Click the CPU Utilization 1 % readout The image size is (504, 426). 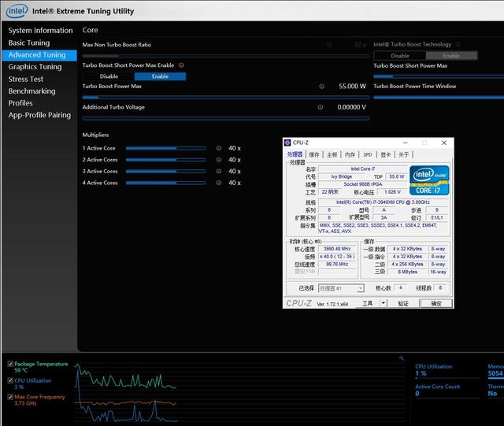tap(421, 373)
